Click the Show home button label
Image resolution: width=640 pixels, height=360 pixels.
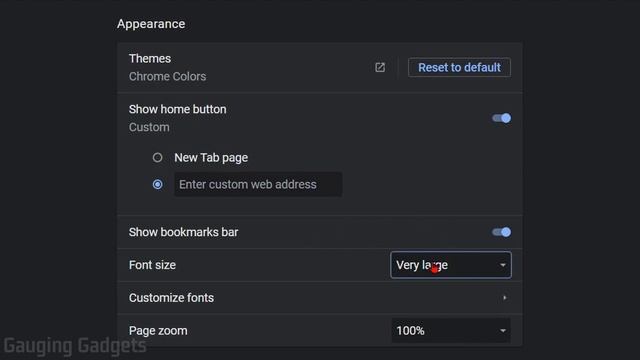point(178,109)
